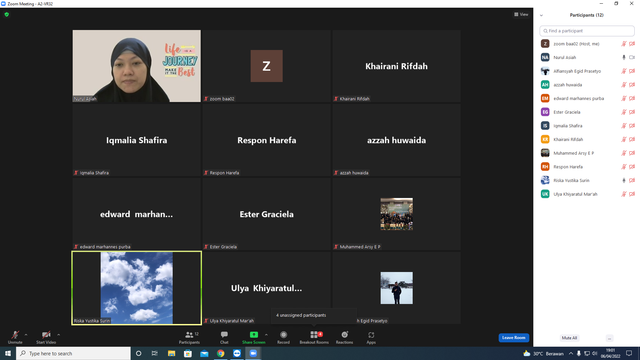The height and width of the screenshot is (360, 640).
Task: Toggle muted mic for azzah huwaida in list
Action: (x=624, y=85)
